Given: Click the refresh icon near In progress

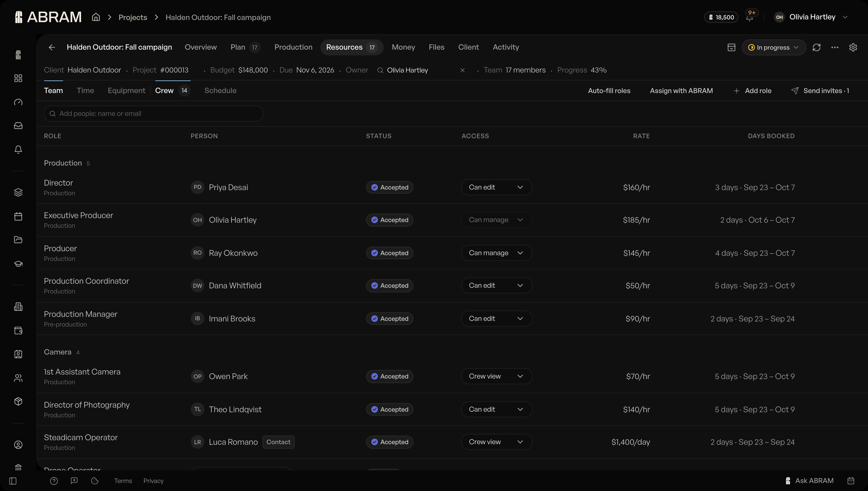Looking at the screenshot, I should [816, 48].
